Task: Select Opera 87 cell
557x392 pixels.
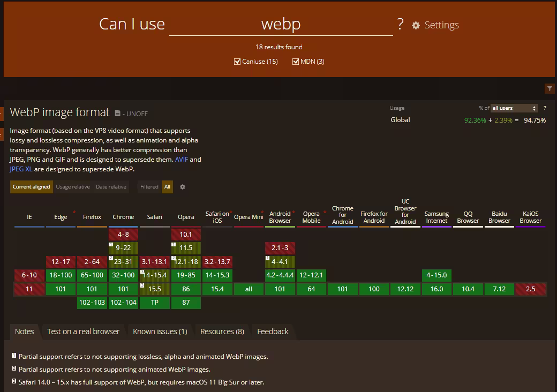Action: point(186,303)
